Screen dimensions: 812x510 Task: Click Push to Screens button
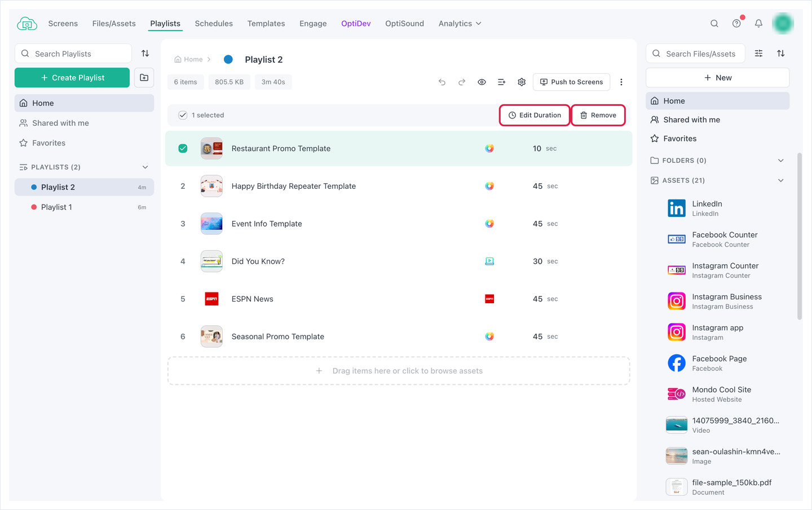(x=571, y=82)
